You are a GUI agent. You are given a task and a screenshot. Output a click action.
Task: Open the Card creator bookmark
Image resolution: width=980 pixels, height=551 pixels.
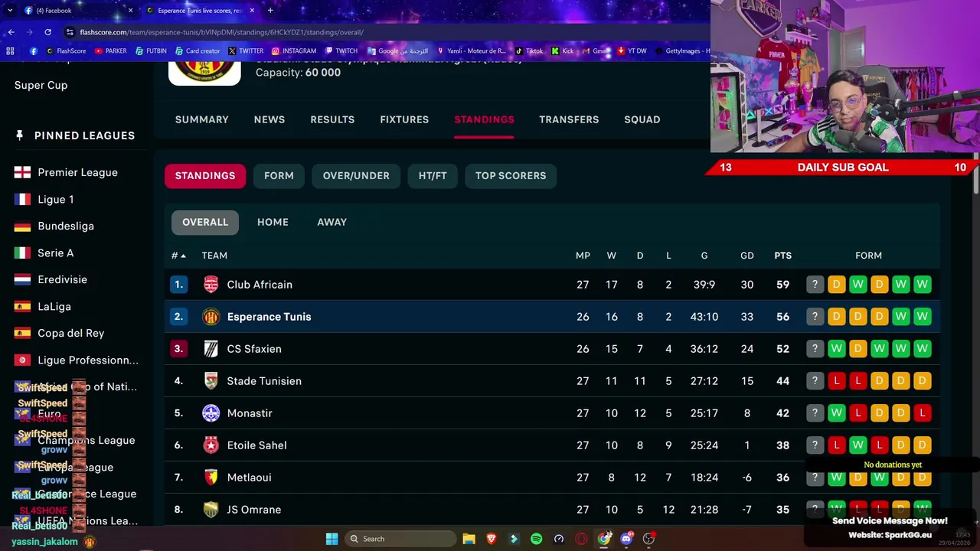coord(198,51)
